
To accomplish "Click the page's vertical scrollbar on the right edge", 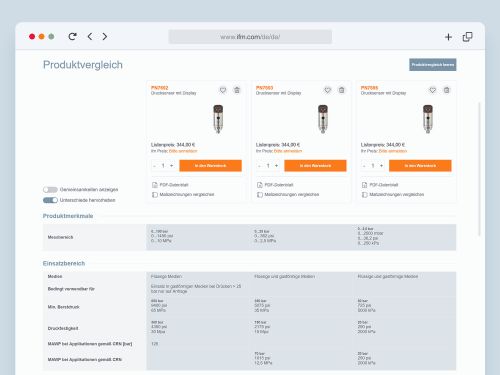I will 479,169.
